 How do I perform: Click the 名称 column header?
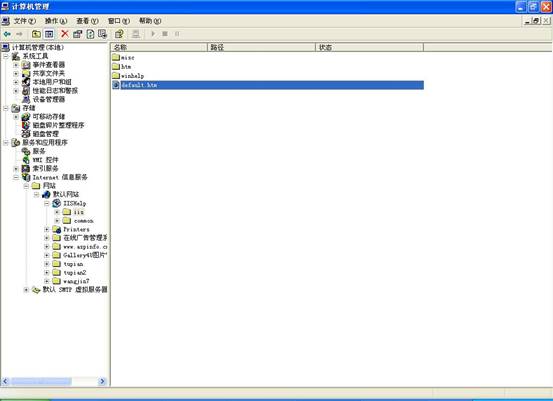click(159, 47)
